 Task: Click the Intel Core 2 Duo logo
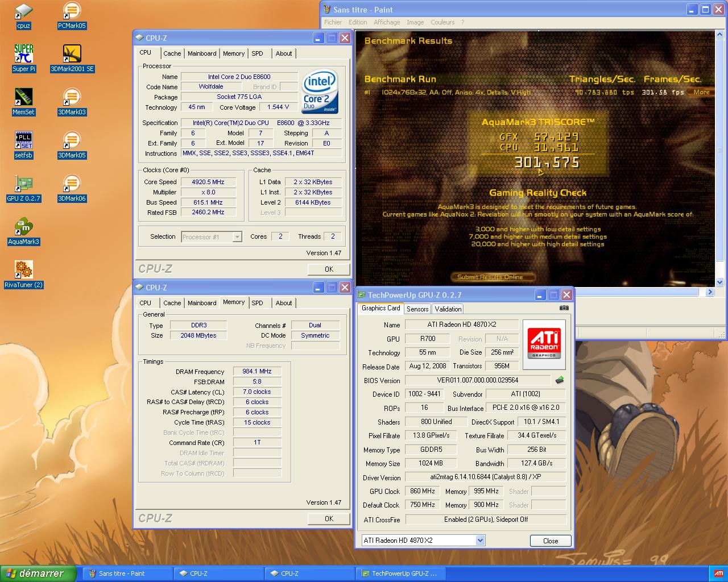tap(320, 92)
